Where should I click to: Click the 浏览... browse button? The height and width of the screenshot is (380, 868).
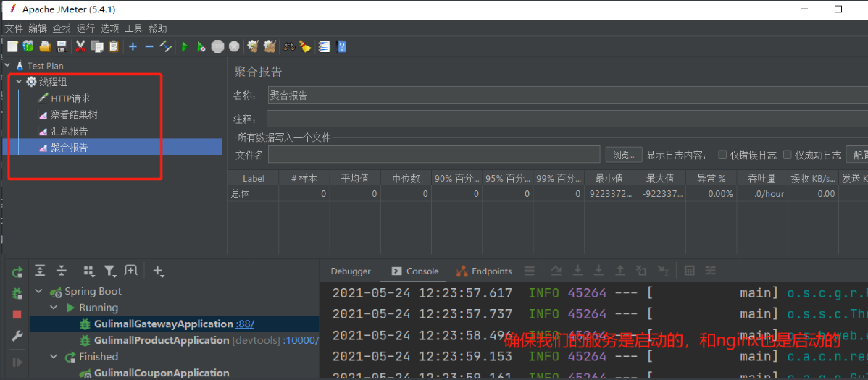[x=624, y=155]
